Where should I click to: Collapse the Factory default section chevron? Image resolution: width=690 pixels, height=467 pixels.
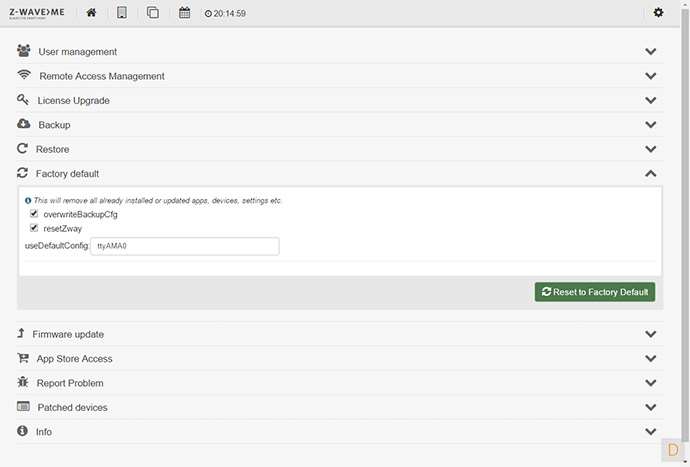[x=651, y=174]
